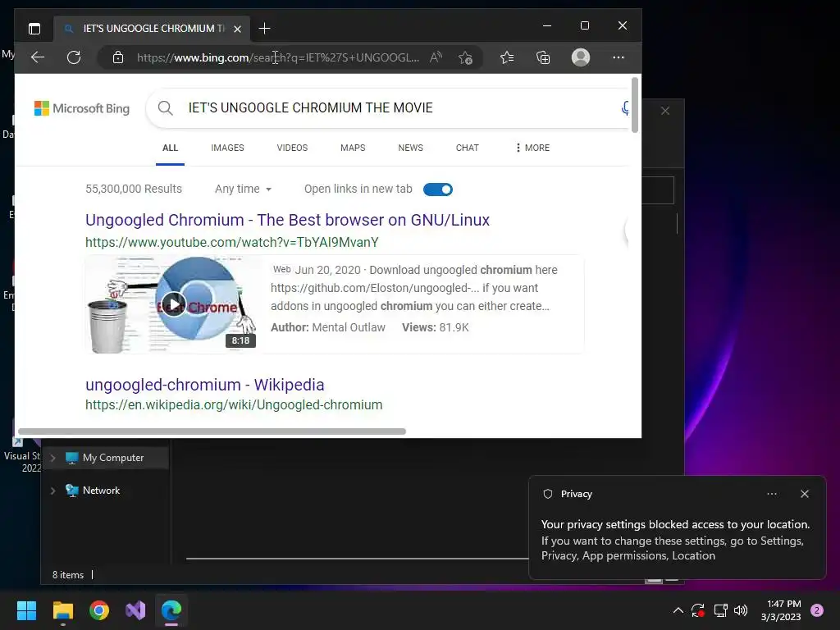Click the 55,300,000 Results text
This screenshot has height=630, width=840.
pos(134,189)
